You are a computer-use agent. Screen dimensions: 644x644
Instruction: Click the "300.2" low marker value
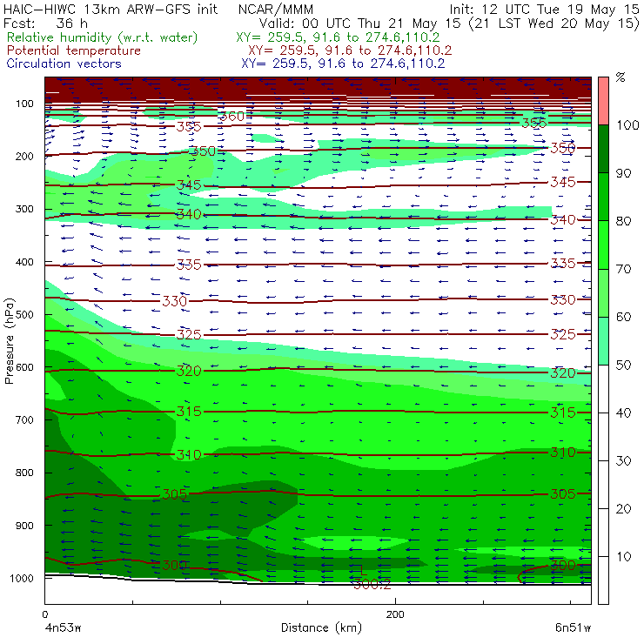(372, 584)
